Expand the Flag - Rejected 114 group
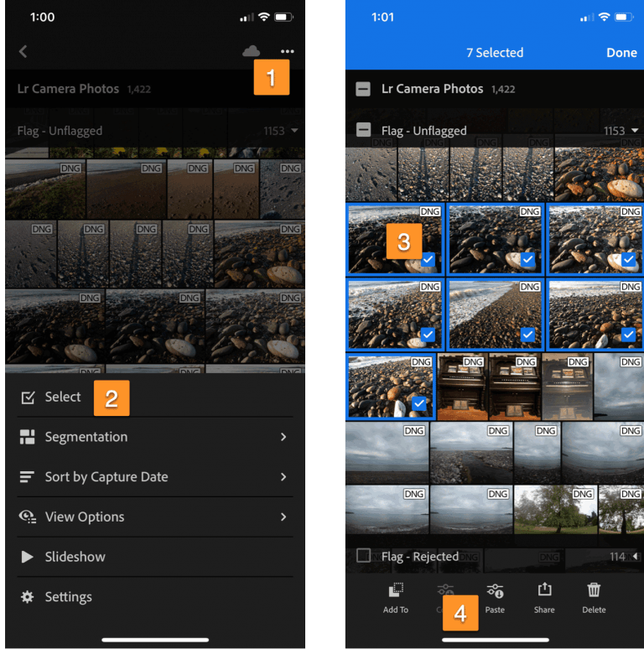This screenshot has height=649, width=644. pos(635,556)
